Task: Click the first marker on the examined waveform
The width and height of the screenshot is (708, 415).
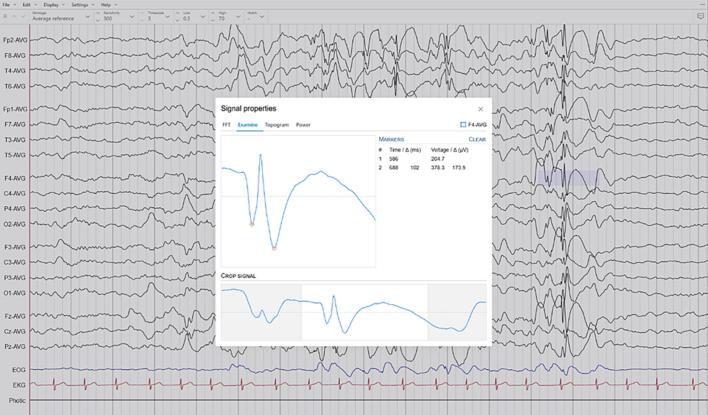Action: tap(252, 224)
